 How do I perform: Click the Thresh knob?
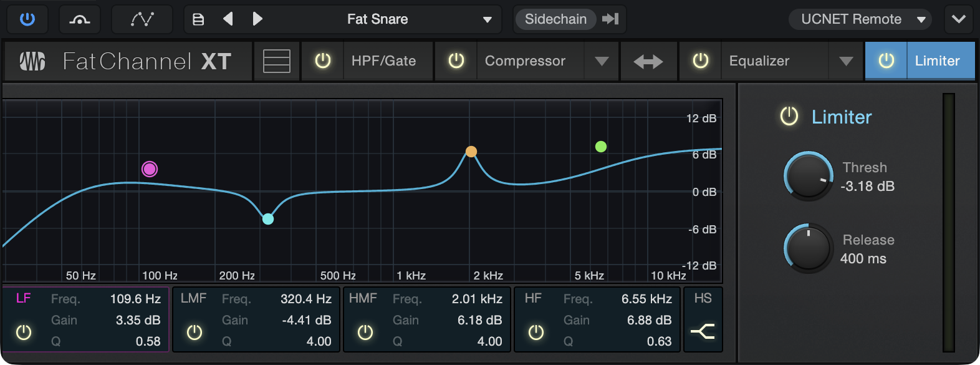point(809,176)
